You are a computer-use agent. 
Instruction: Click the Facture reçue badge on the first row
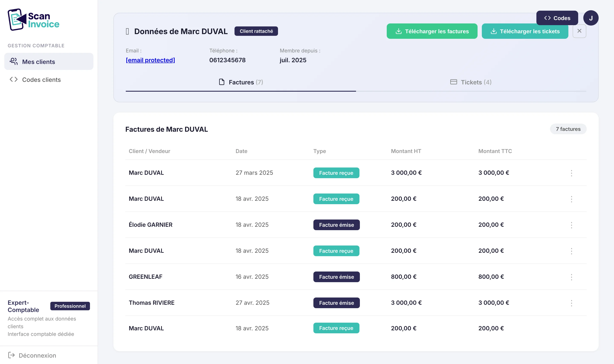tap(336, 173)
